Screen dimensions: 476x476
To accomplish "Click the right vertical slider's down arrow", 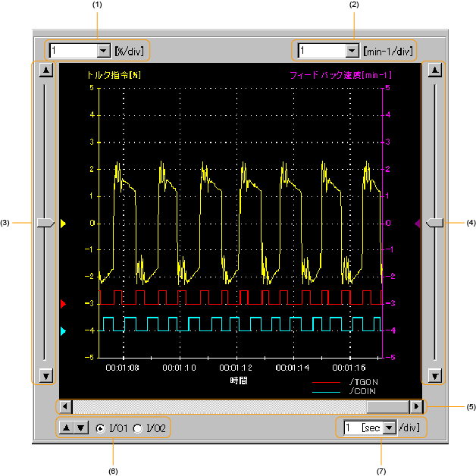I will [x=434, y=376].
